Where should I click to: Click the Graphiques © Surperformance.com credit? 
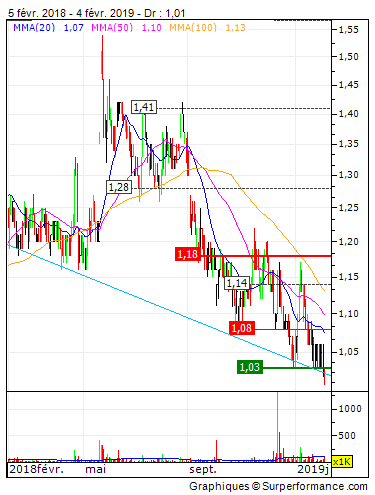pos(278,486)
